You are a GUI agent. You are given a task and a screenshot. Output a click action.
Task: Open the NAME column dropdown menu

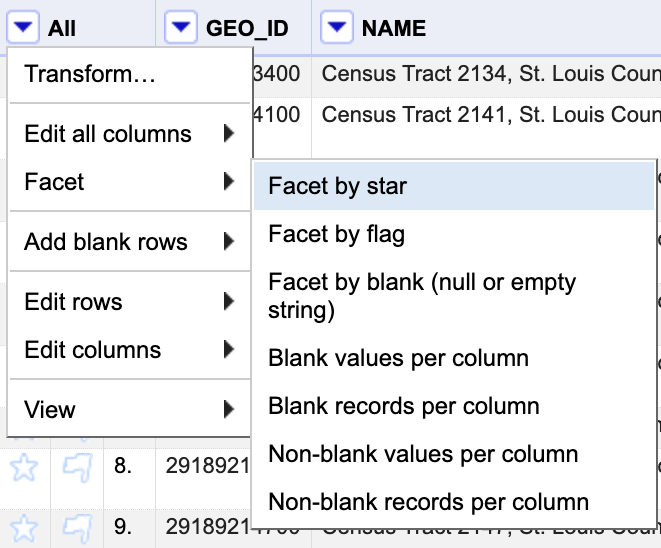[x=337, y=28]
